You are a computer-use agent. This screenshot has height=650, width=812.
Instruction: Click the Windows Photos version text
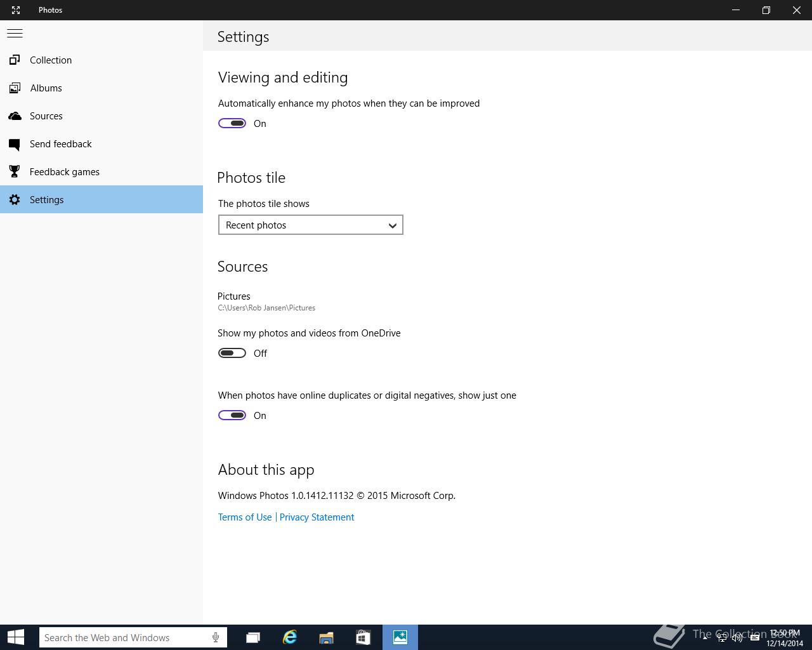point(337,496)
